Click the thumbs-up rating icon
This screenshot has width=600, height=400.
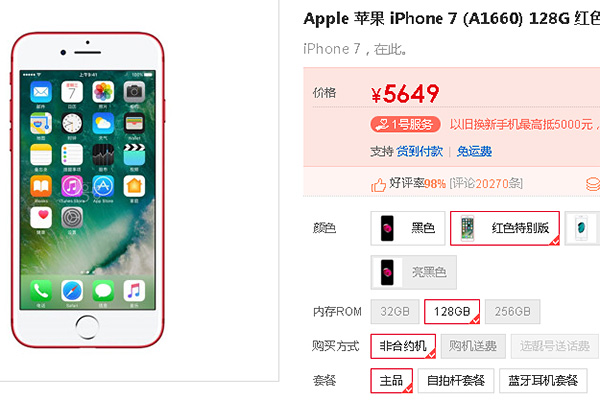coord(378,185)
